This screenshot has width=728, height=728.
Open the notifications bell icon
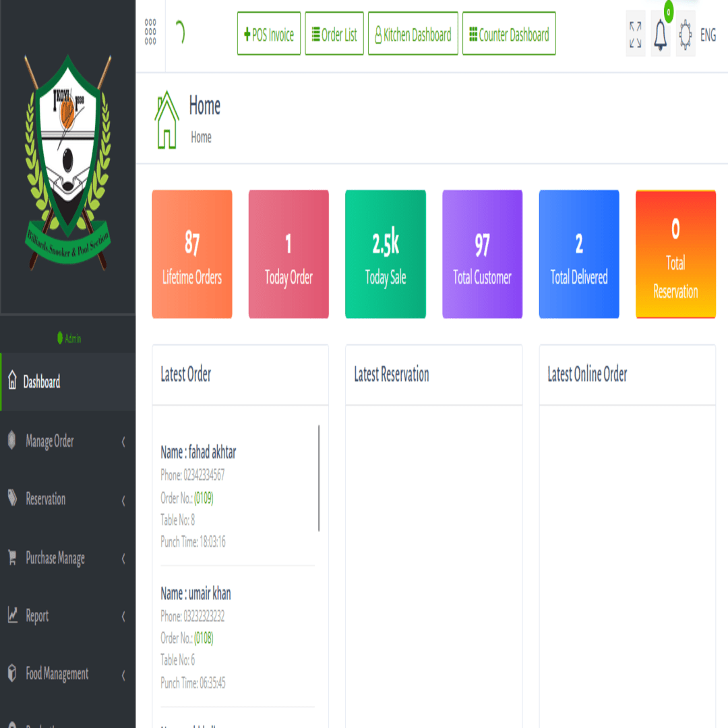(660, 35)
